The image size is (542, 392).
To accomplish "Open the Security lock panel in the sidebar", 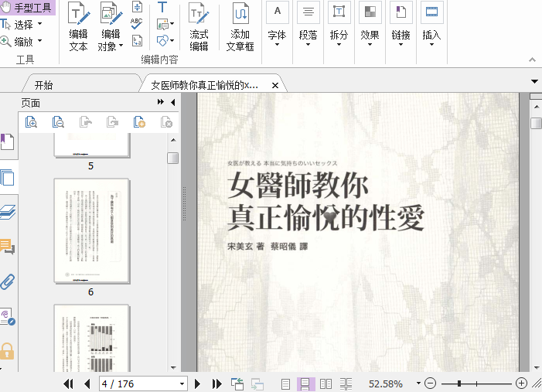I will [x=8, y=350].
